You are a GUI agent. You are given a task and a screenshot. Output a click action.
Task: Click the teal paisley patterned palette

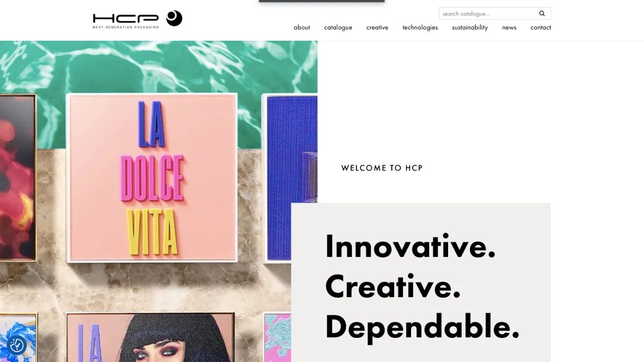277,338
